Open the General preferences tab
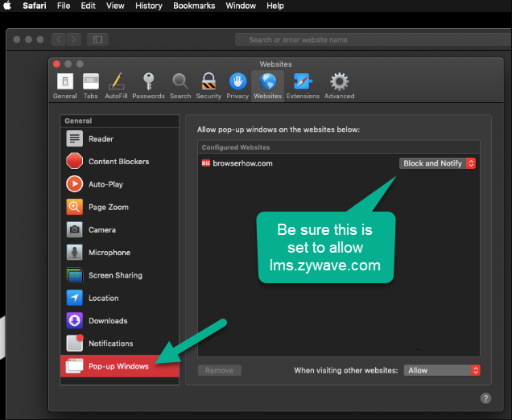Image resolution: width=512 pixels, height=420 pixels. (x=64, y=85)
